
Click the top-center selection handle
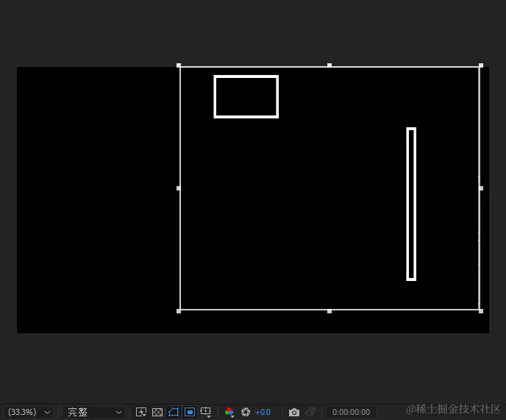tap(329, 65)
